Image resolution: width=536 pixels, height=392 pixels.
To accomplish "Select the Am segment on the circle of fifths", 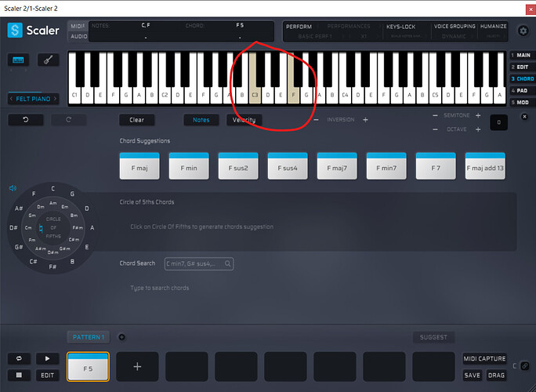I will (x=53, y=203).
